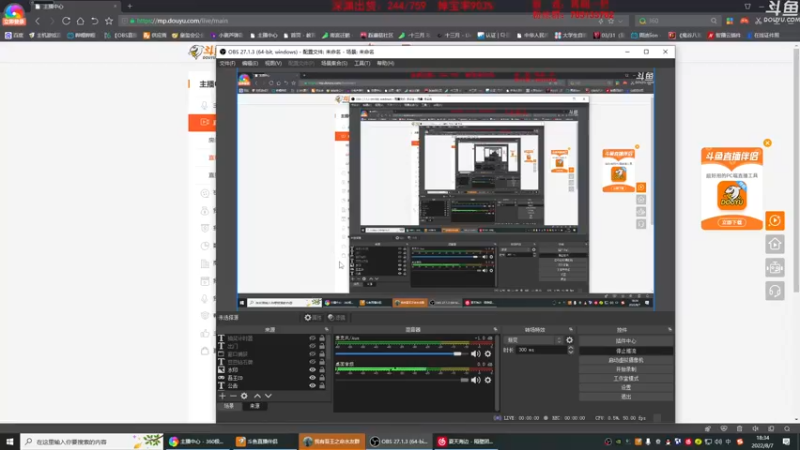Open the 文件(F) menu in OBS
This screenshot has width=800, height=450.
(228, 63)
